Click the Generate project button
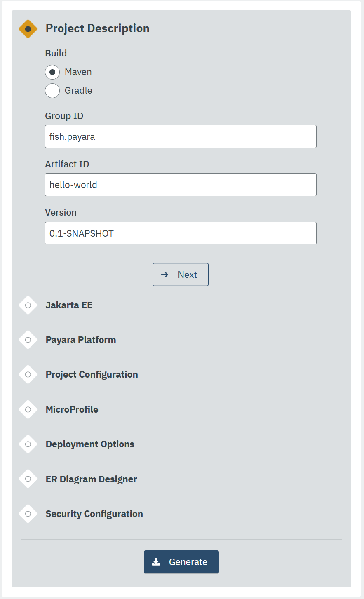The height and width of the screenshot is (599, 364). [181, 562]
